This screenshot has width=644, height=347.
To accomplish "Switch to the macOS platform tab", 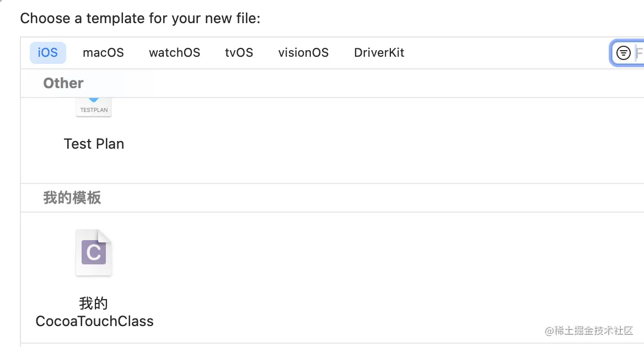I will click(103, 52).
